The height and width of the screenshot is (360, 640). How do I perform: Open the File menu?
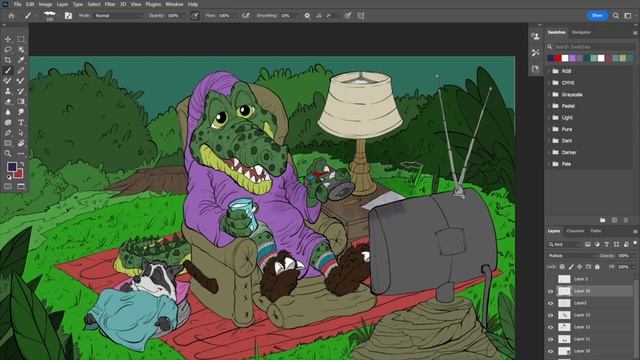click(18, 4)
